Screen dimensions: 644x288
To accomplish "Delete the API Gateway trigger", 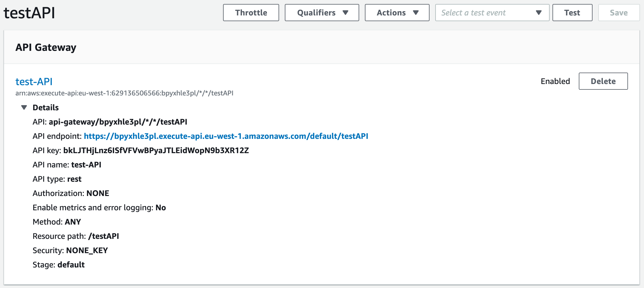I will pos(603,81).
